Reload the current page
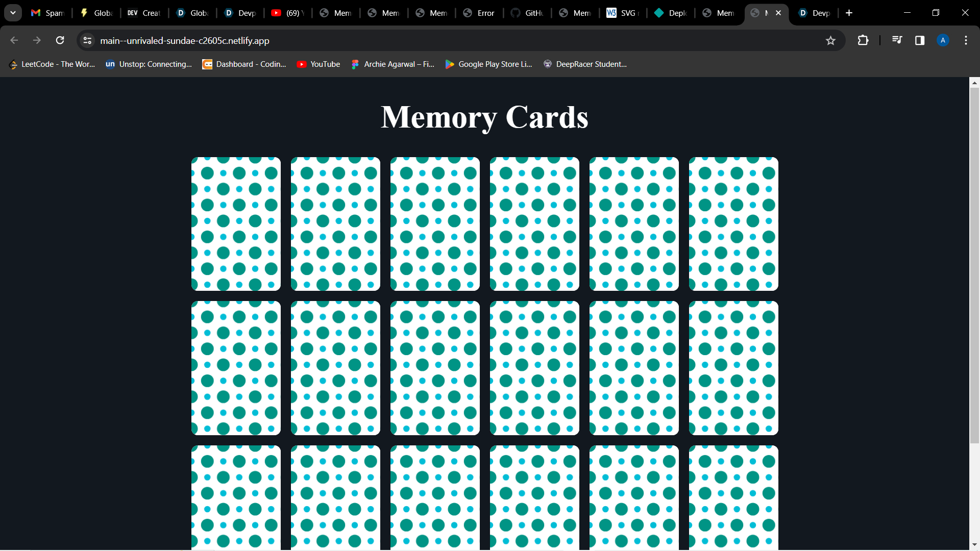The height and width of the screenshot is (551, 980). pyautogui.click(x=60, y=40)
